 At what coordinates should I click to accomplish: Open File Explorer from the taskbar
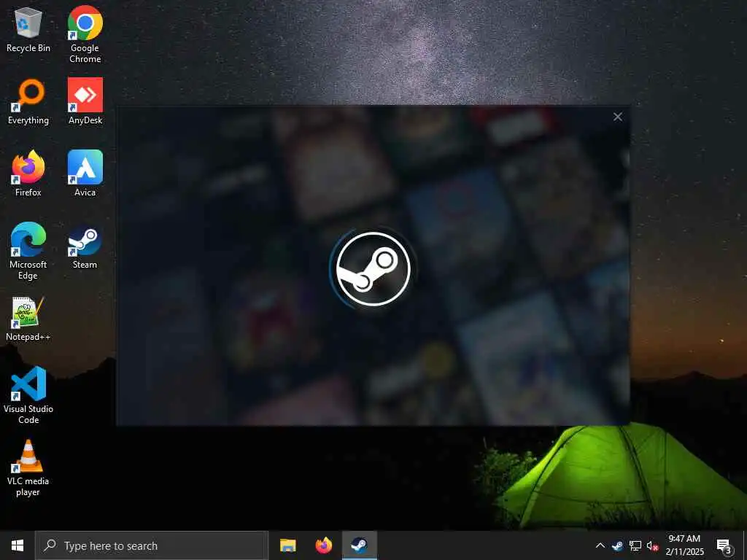[287, 545]
